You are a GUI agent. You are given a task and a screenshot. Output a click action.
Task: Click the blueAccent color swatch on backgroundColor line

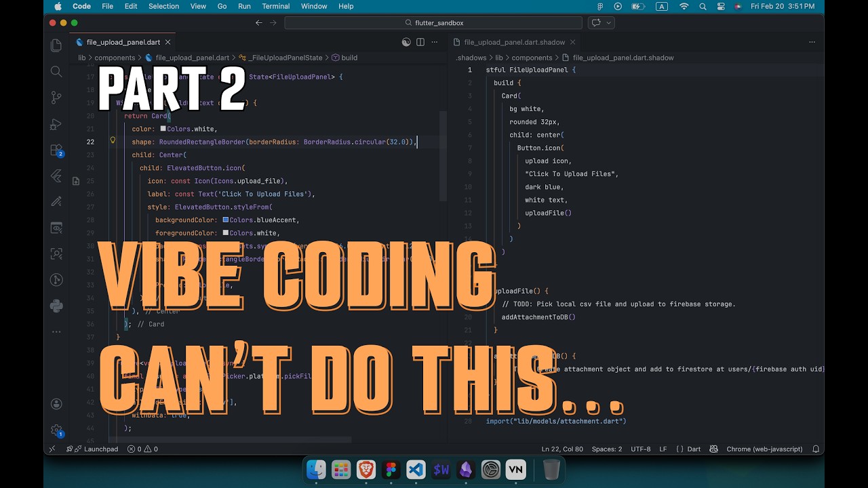coord(225,220)
